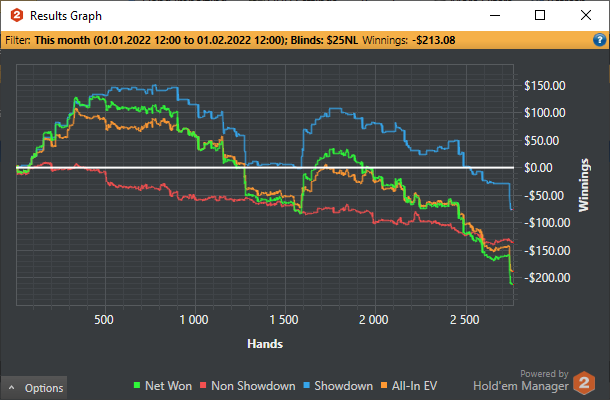
Task: Click the -$150.00 axis label
Action: 547,250
